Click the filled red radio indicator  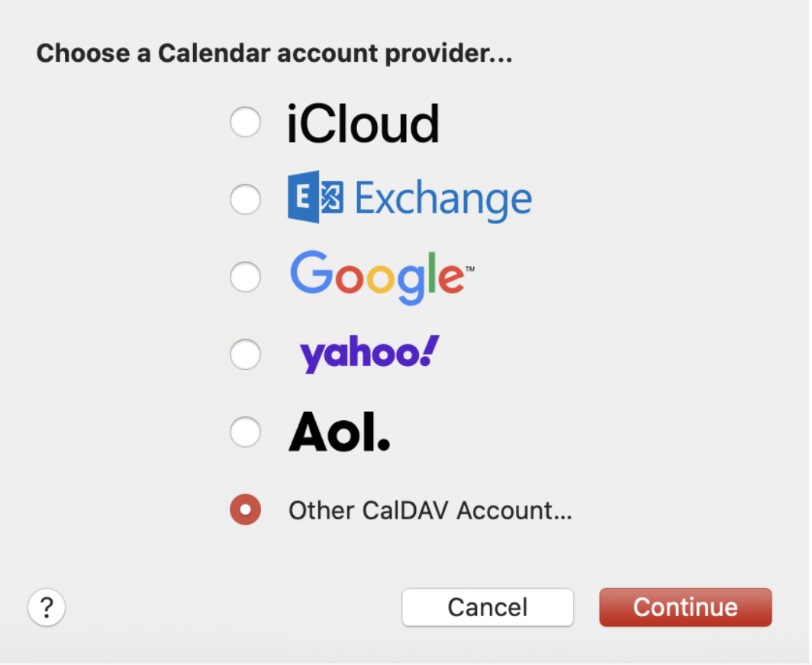(245, 509)
